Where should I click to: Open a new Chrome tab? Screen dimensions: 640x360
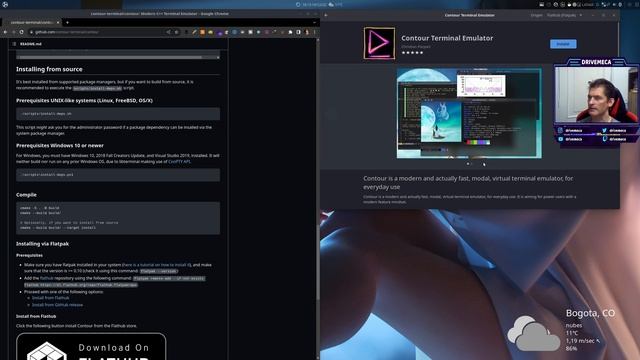click(x=67, y=22)
